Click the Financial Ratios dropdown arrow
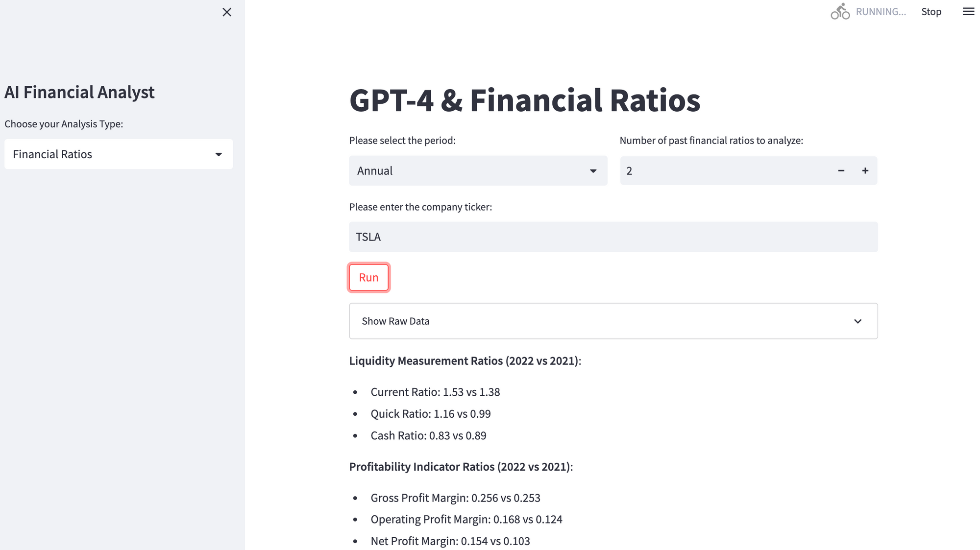Screen dimensions: 980x550 219,154
